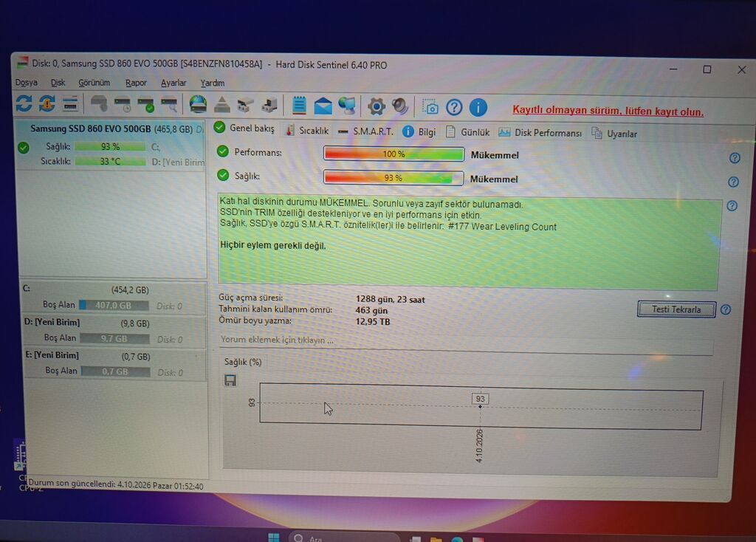Click the disk with magnifier surface test icon
This screenshot has height=542, width=756.
pyautogui.click(x=169, y=104)
